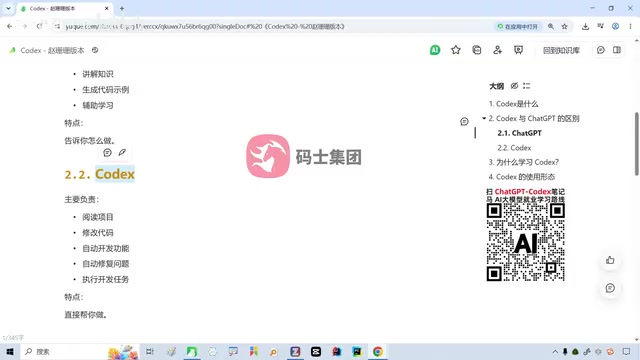Click the page vertical scrollbar thumb
This screenshot has height=360, width=640.
pos(637,144)
